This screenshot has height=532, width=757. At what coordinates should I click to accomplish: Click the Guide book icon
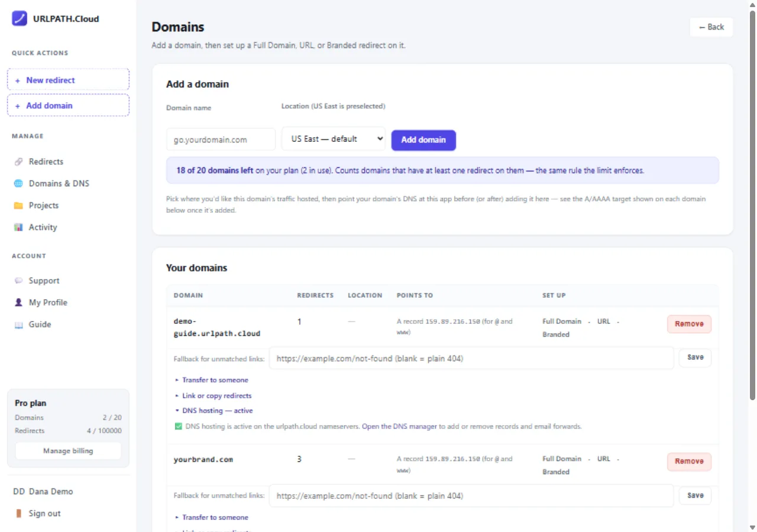click(x=18, y=324)
